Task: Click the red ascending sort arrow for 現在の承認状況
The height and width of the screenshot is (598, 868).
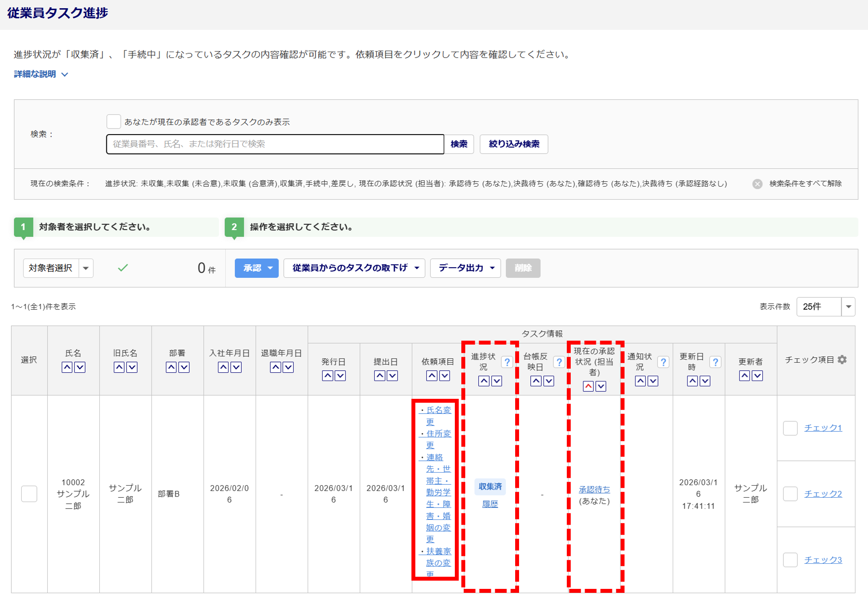Action: [588, 386]
